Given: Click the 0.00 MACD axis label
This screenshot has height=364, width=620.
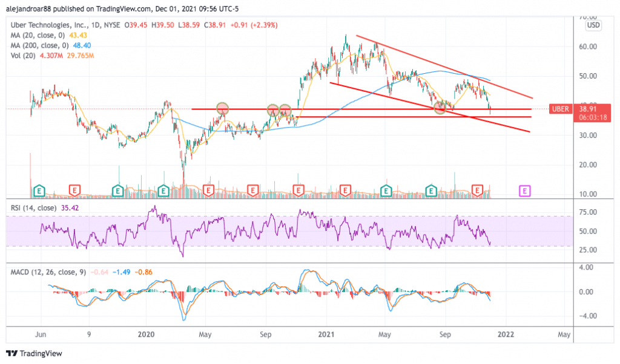Looking at the screenshot, I should coord(586,292).
